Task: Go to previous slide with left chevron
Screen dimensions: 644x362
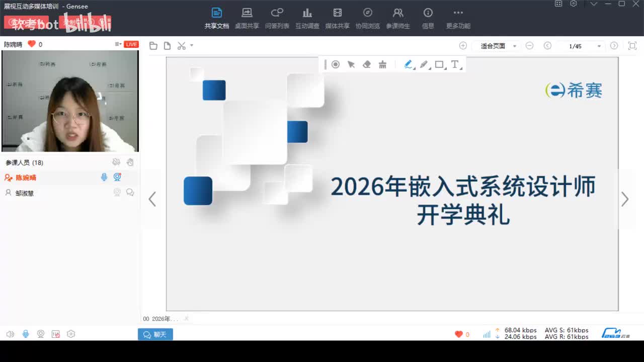Action: point(152,199)
